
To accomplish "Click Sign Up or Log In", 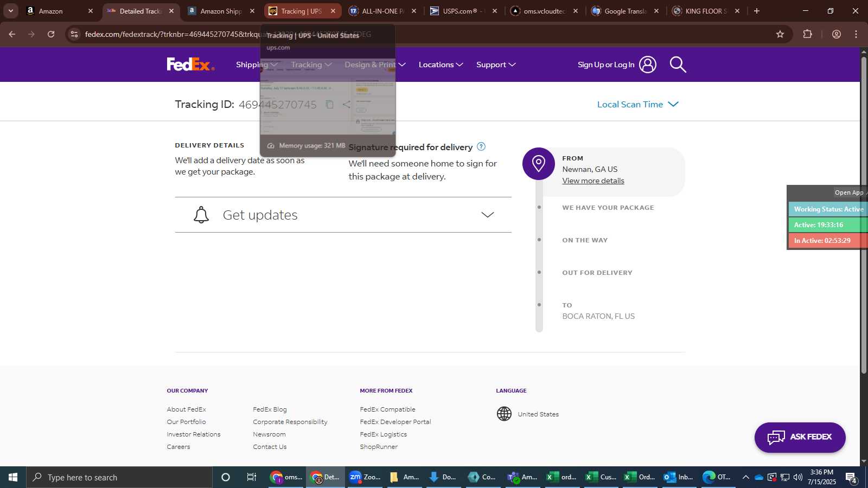I will pyautogui.click(x=606, y=65).
